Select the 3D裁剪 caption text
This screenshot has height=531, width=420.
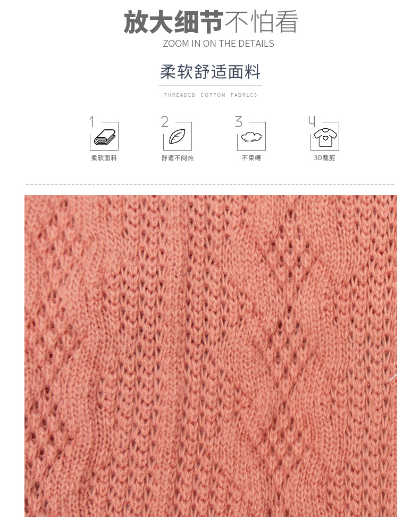point(324,158)
